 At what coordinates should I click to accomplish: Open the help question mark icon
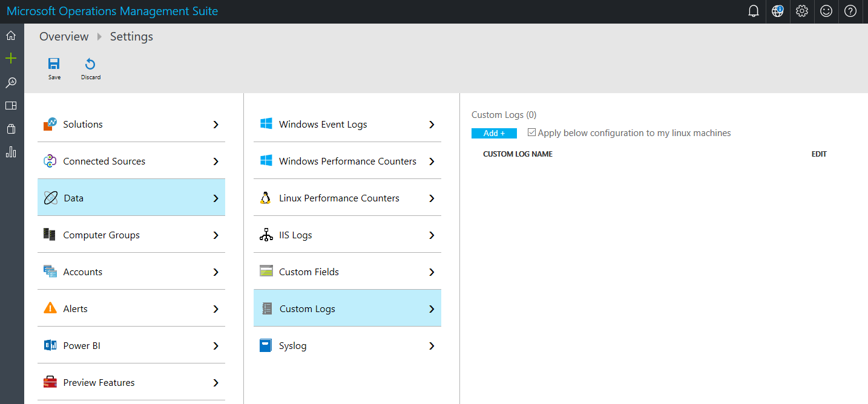[x=850, y=11]
